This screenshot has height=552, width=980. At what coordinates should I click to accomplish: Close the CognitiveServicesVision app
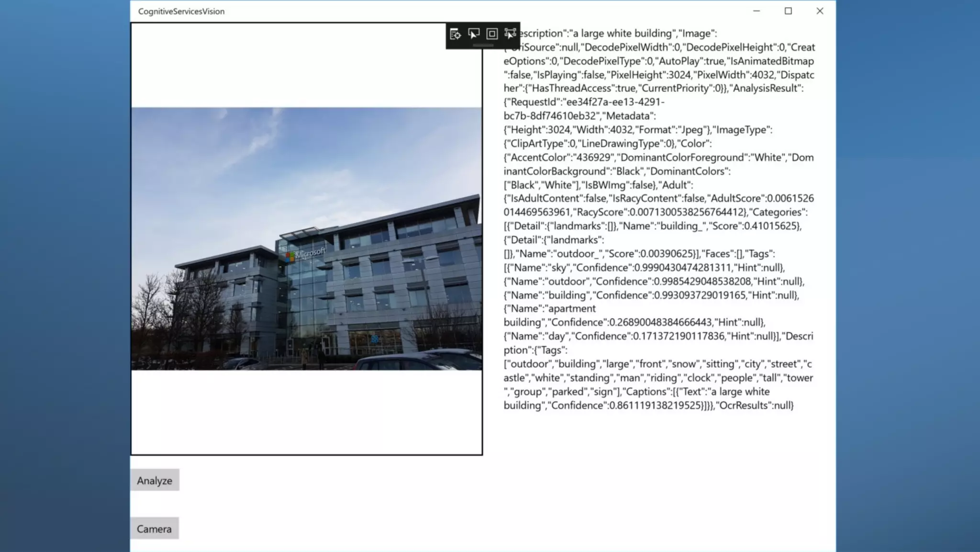820,11
